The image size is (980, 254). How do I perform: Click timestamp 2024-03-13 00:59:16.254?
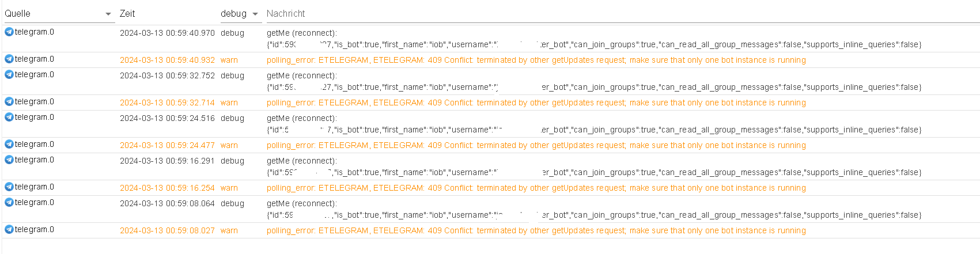tap(167, 188)
